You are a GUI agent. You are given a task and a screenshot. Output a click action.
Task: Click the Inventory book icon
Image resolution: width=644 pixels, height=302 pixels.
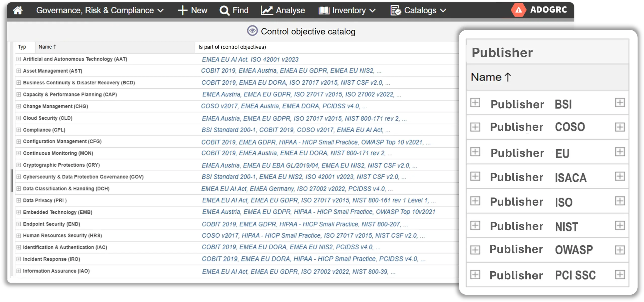[x=324, y=11]
